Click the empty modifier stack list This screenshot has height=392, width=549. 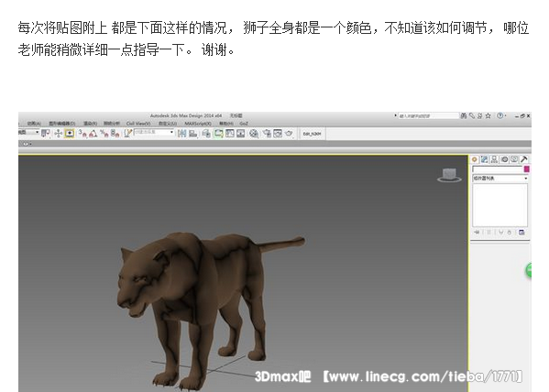point(500,205)
